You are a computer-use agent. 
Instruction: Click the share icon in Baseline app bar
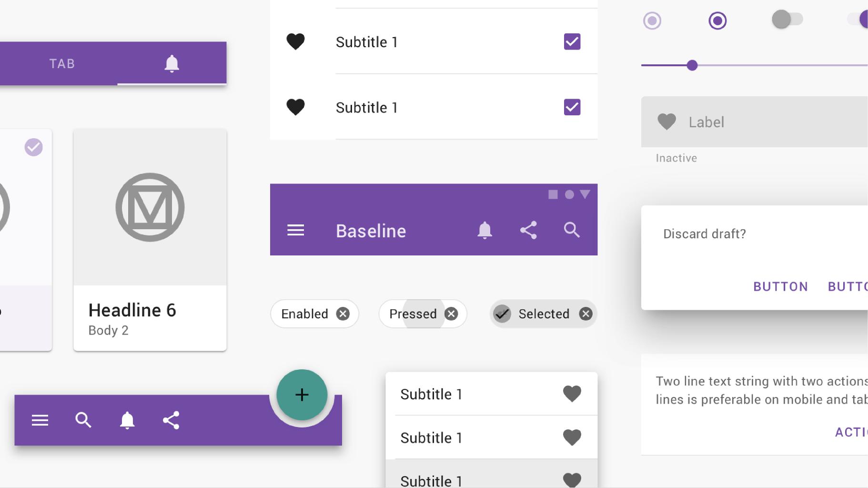[528, 230]
